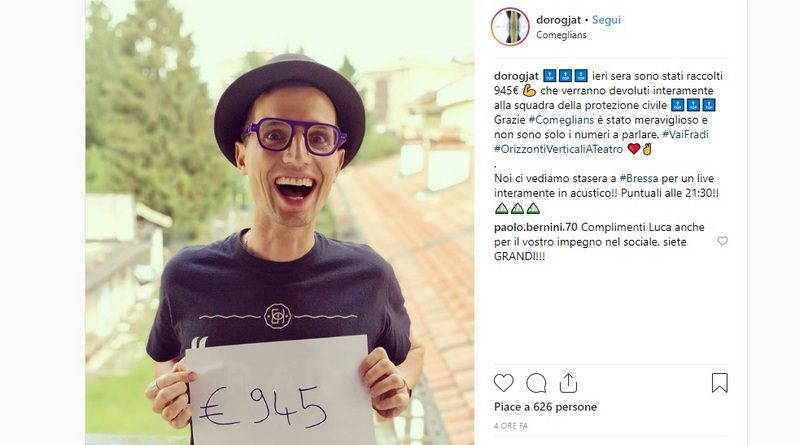The height and width of the screenshot is (445, 800).
Task: Open the '4 ORE FA' timestamp link
Action: (511, 425)
